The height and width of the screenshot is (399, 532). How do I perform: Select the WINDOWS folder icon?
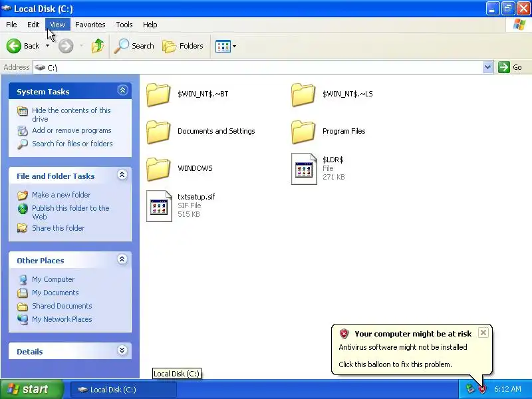[x=158, y=170]
